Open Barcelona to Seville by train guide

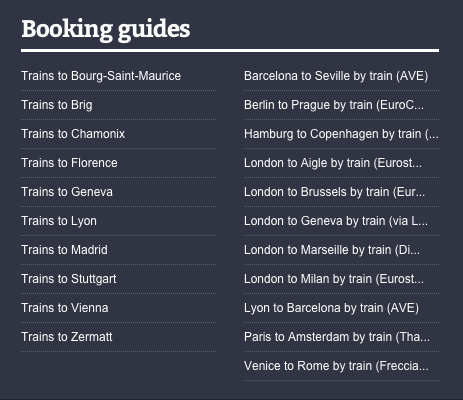click(336, 76)
